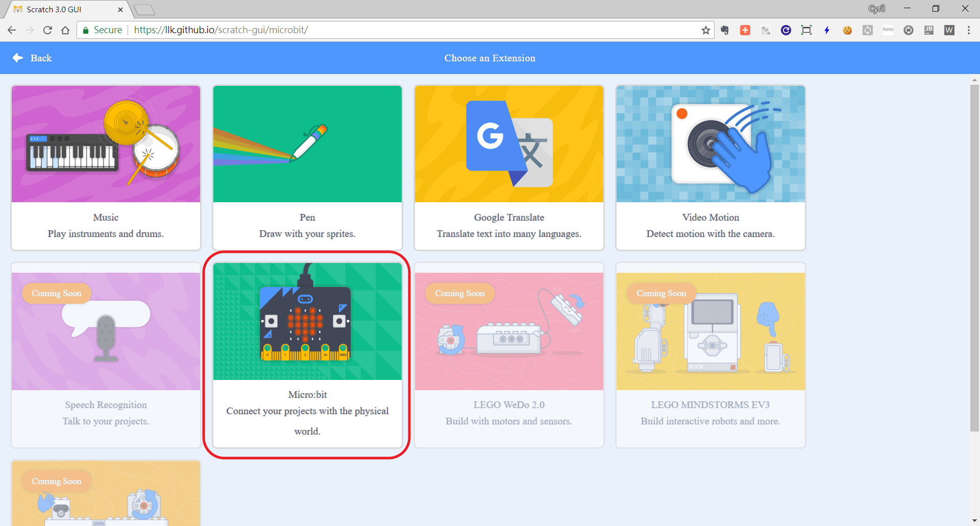Click the Choose an Extension heading

[x=490, y=58]
